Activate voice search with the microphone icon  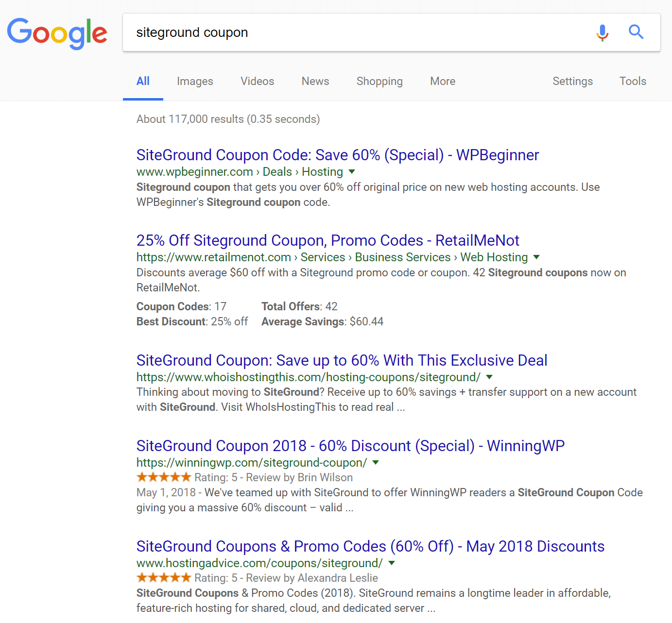602,33
